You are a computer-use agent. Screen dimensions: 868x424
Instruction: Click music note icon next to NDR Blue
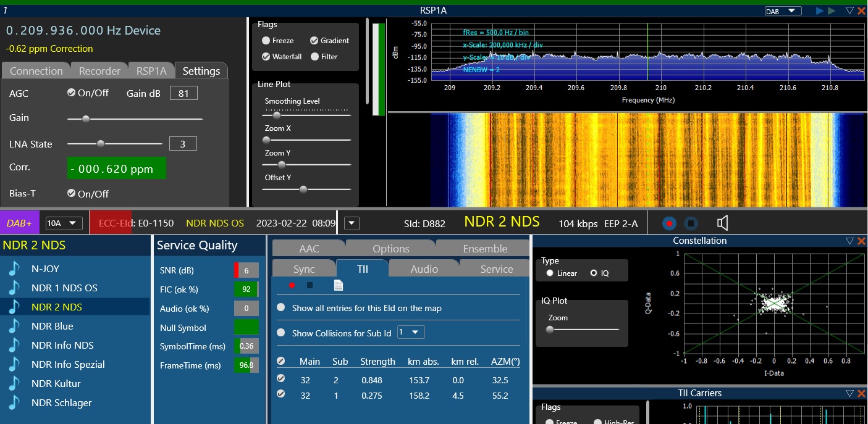pyautogui.click(x=14, y=326)
